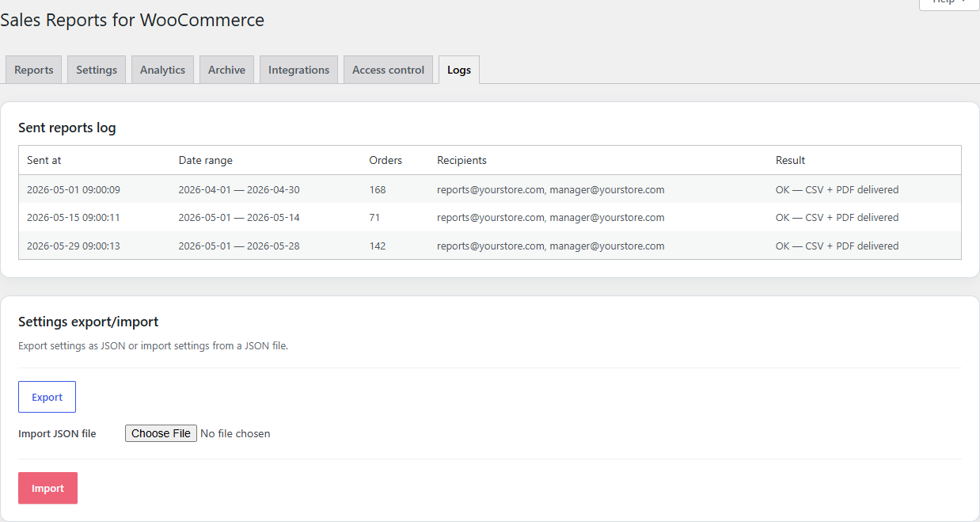Image resolution: width=980 pixels, height=522 pixels.
Task: Click the 'Sales Reports for WooCommerce' page title
Action: 132,21
